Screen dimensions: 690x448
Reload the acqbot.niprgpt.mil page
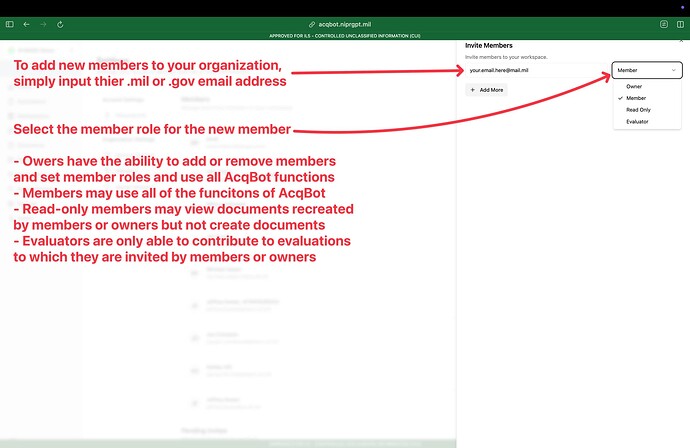pos(60,24)
